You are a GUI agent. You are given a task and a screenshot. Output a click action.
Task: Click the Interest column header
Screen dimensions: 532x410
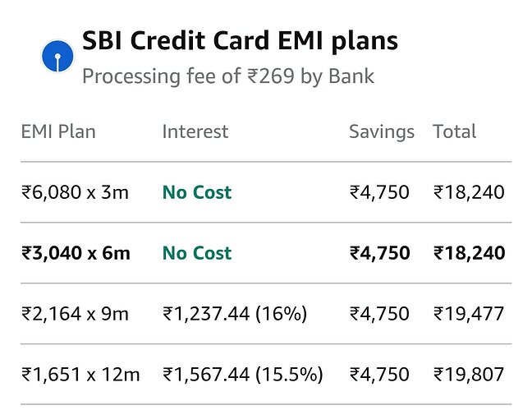(195, 131)
